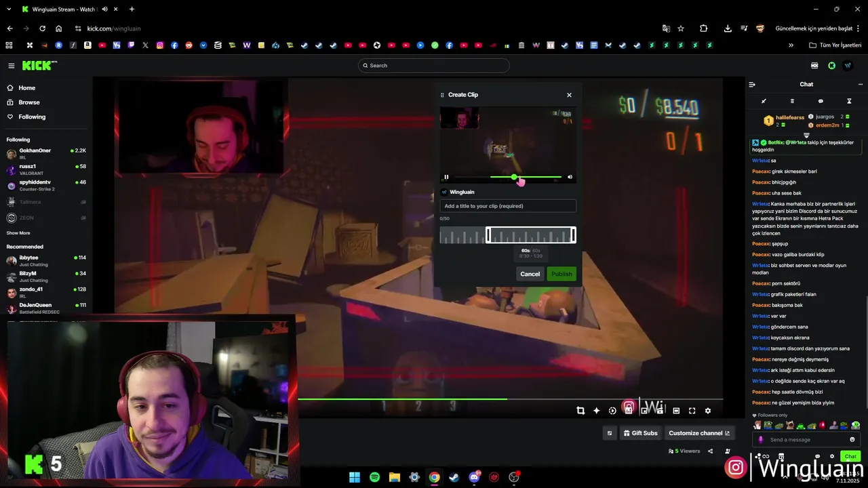Open the W profile avatar menu
Viewport: 868px width, 488px height.
[x=848, y=66]
